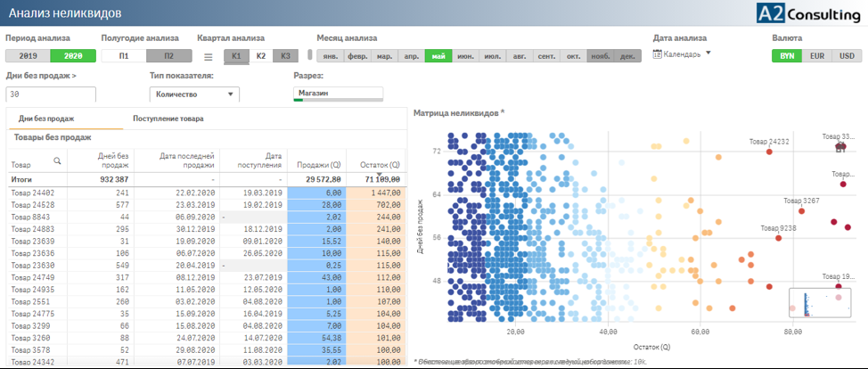Viewport: 868px width, 369px height.
Task: Select row Товар 24883
Action: (207, 229)
